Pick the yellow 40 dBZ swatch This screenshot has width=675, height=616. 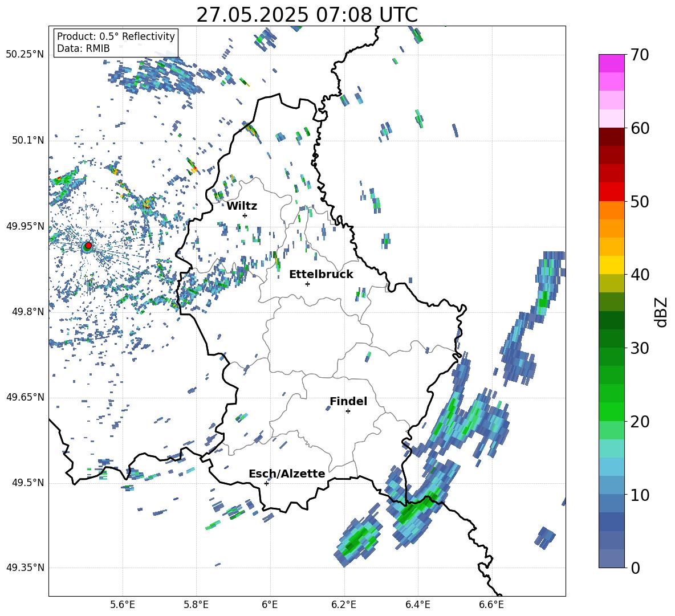(x=611, y=265)
